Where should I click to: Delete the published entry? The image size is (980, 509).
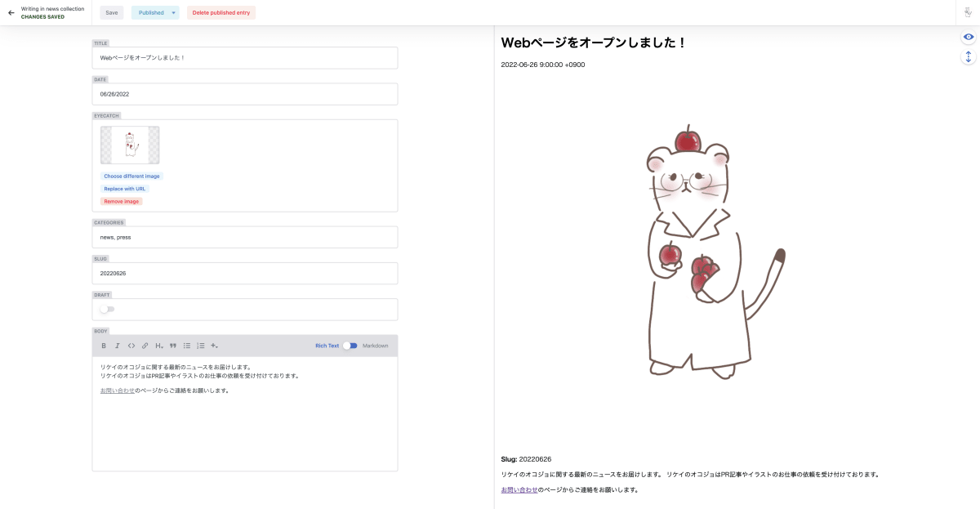[220, 12]
